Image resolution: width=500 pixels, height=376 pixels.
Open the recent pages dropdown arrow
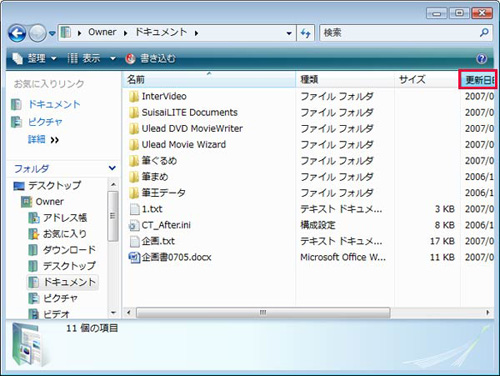coord(52,33)
